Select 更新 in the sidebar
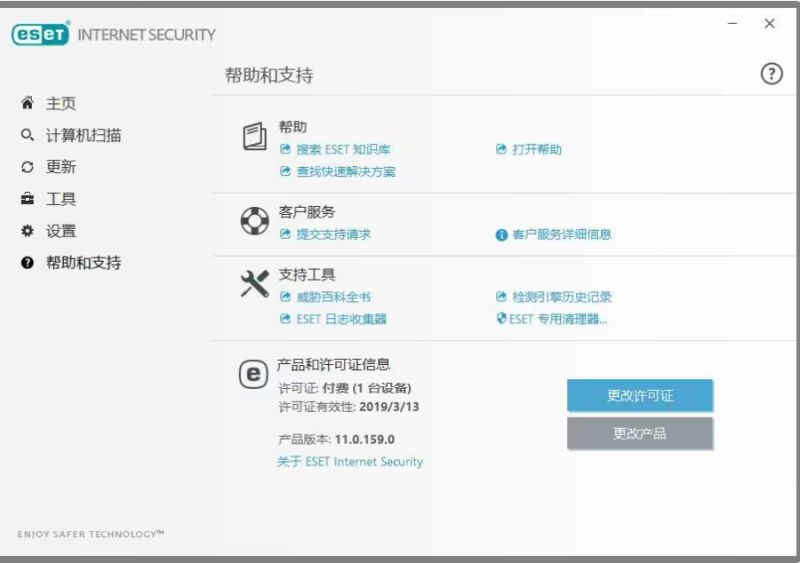The height and width of the screenshot is (563, 800). point(61,167)
